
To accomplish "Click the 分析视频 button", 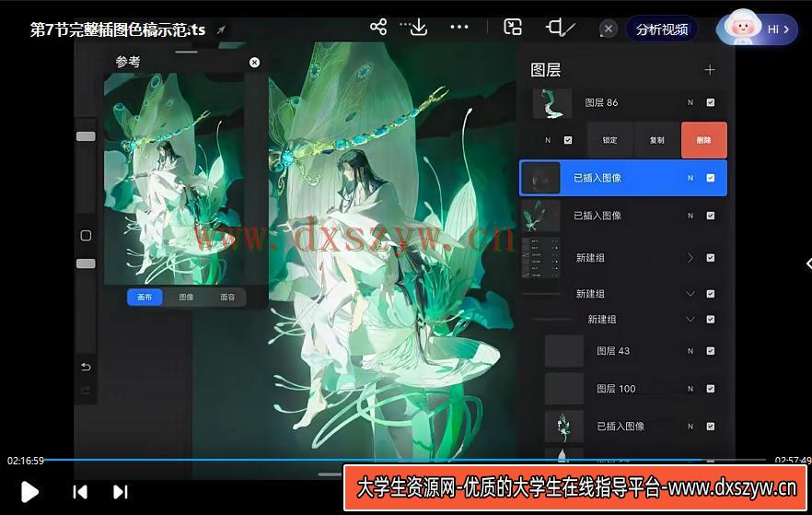I will (x=662, y=29).
